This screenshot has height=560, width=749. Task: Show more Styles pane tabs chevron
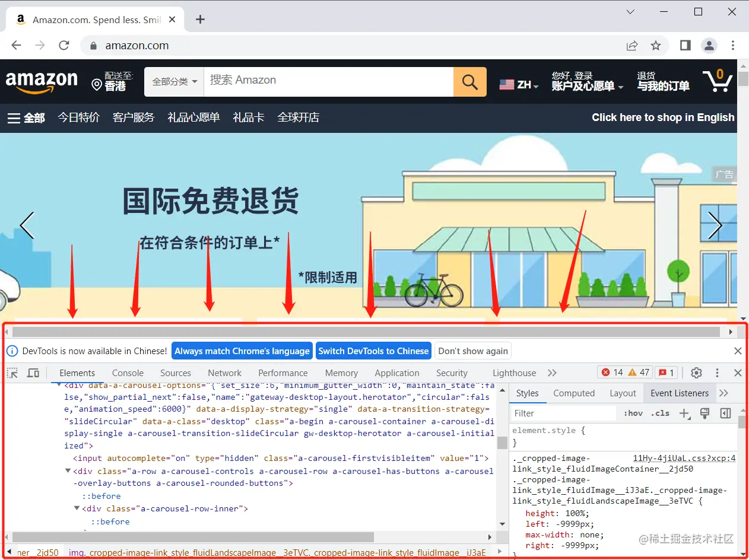point(723,393)
